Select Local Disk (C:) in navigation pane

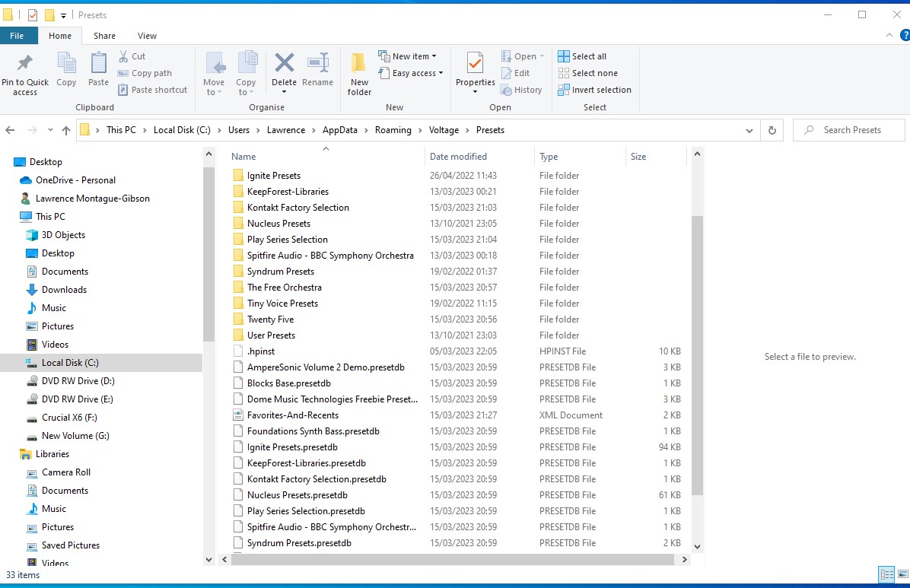pyautogui.click(x=70, y=363)
